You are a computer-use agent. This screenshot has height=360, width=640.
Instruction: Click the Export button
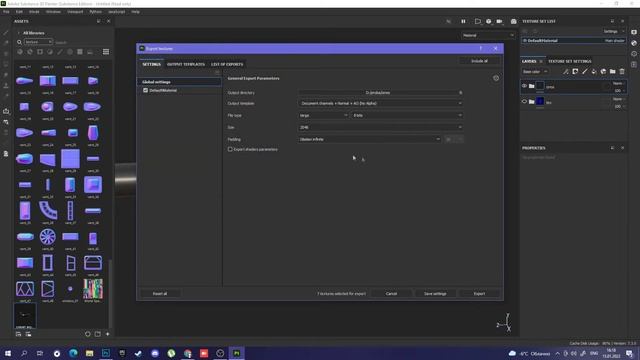(479, 293)
